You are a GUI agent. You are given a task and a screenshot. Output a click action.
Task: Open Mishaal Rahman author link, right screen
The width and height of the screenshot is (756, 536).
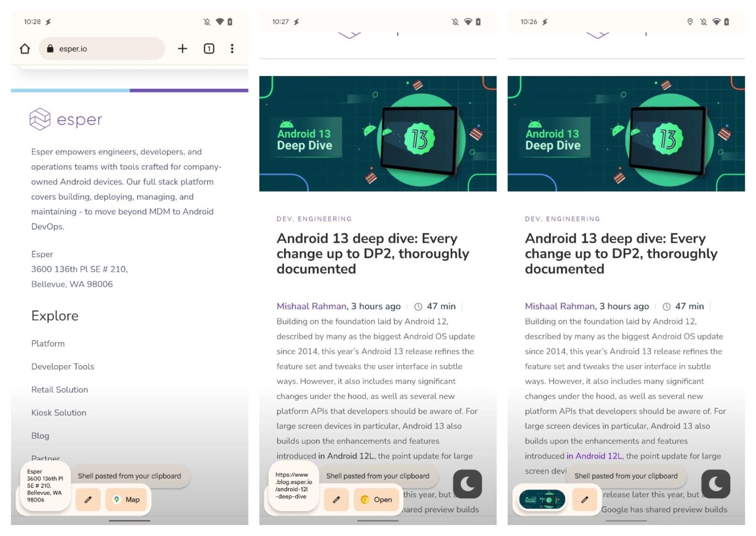560,306
